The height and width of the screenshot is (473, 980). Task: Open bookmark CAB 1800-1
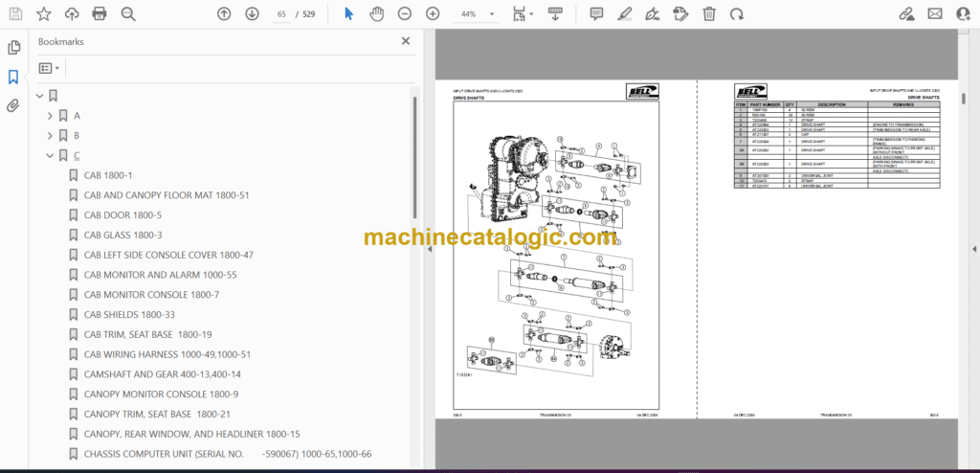tap(108, 175)
